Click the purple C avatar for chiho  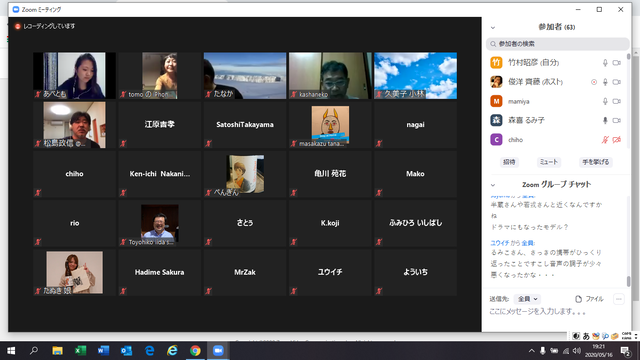[x=496, y=140]
